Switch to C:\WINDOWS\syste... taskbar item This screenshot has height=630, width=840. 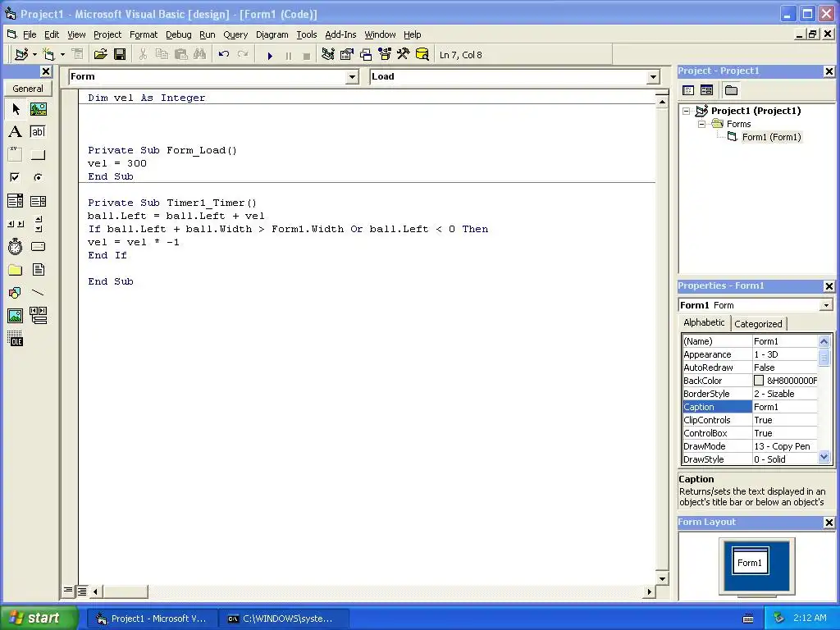coord(283,619)
